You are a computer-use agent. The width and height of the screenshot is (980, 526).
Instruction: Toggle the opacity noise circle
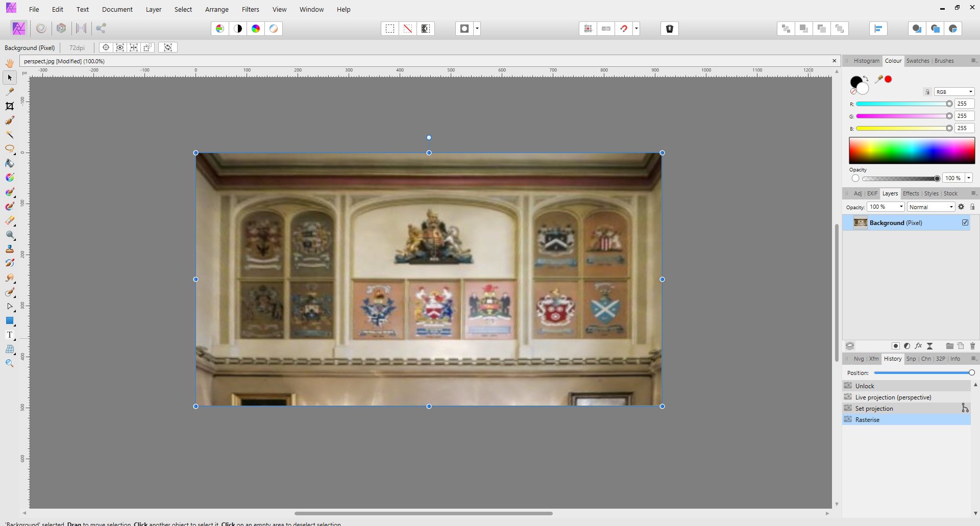pyautogui.click(x=855, y=178)
